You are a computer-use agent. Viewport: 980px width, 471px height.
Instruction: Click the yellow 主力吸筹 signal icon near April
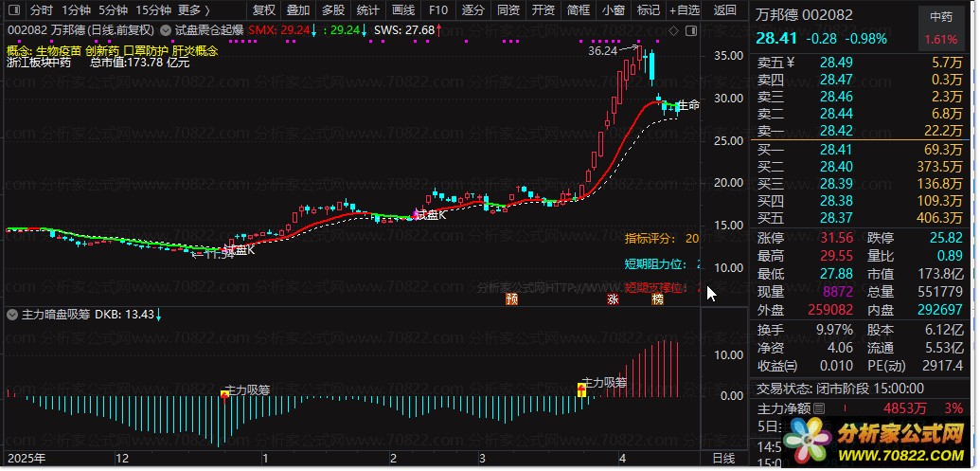582,389
